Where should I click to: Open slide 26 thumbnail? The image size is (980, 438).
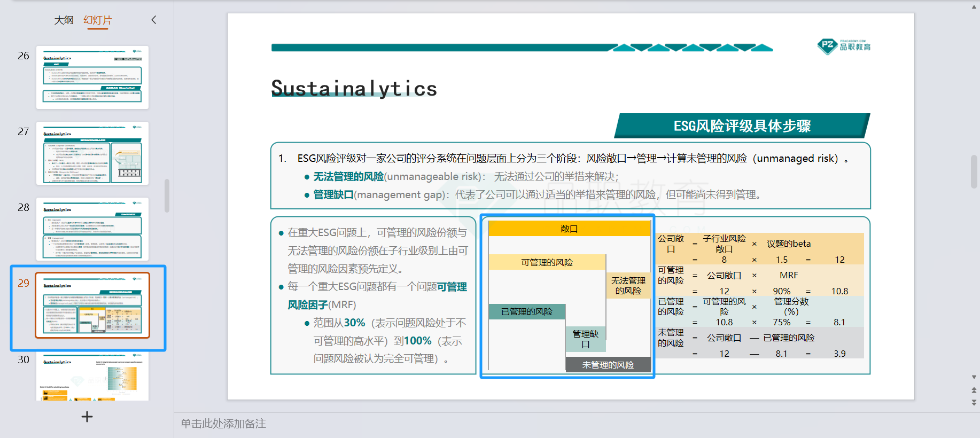coord(92,77)
